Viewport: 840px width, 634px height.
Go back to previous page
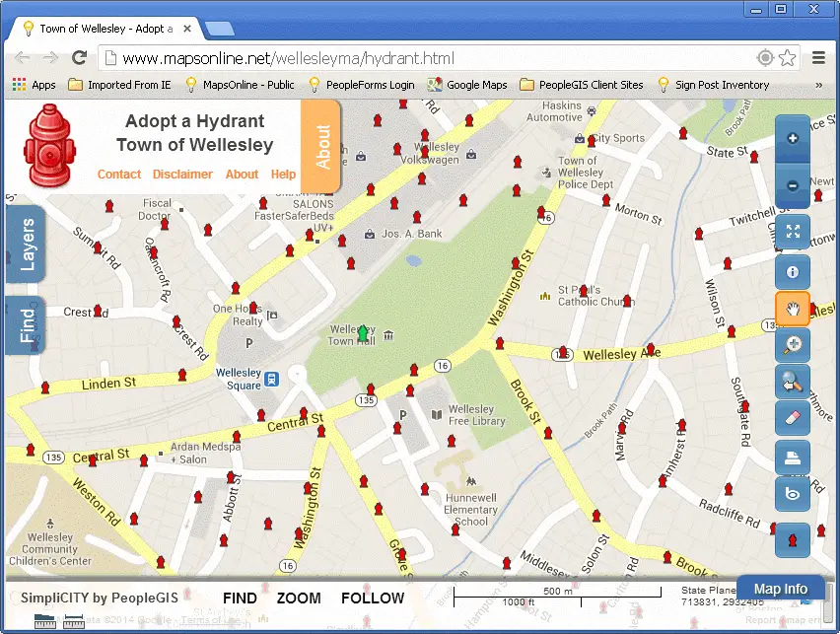click(x=23, y=58)
